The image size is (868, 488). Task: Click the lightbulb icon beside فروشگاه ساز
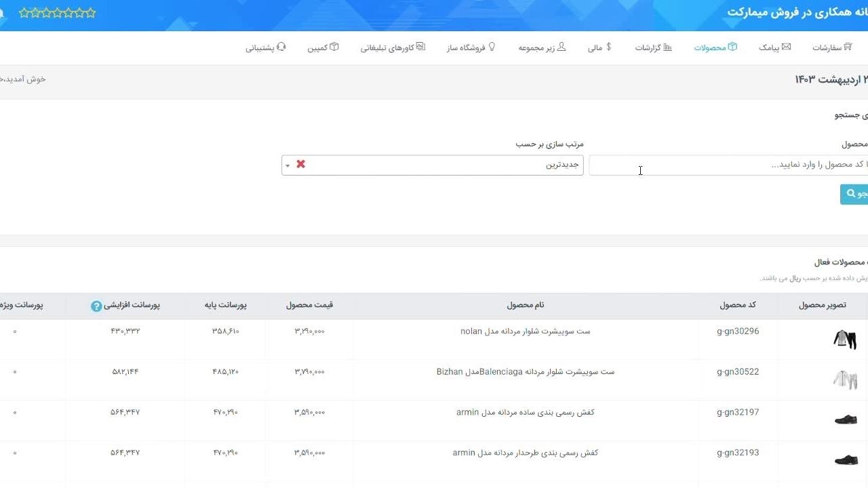click(492, 47)
